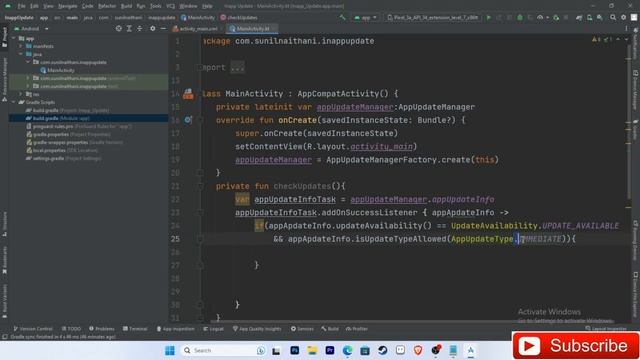Fold the checkUpdates function at line 21

[200, 186]
